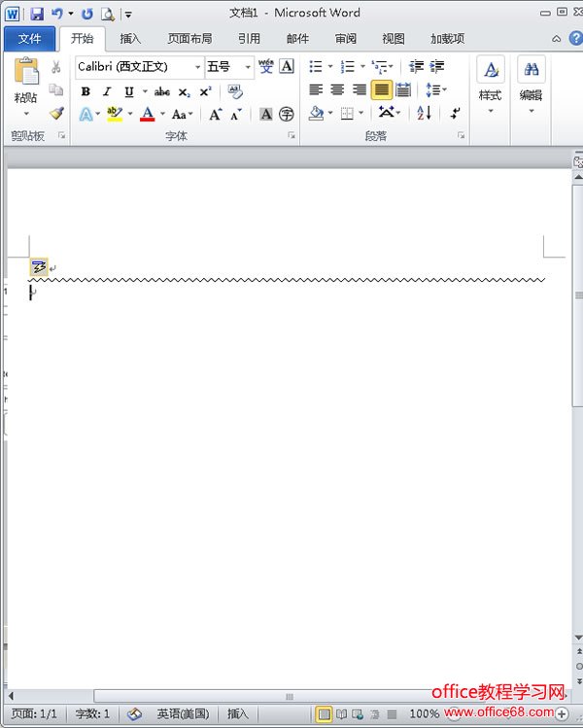Click the Format Painter brush icon
583x728 pixels.
[56, 114]
